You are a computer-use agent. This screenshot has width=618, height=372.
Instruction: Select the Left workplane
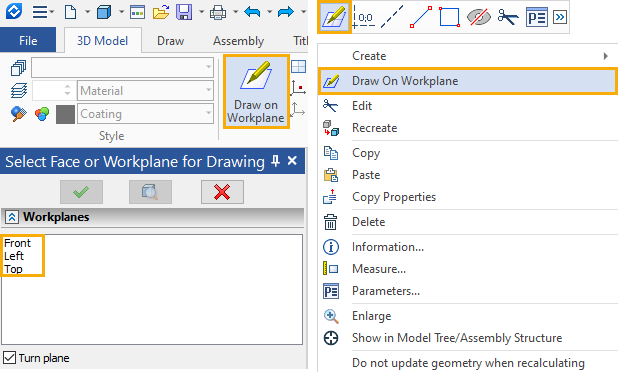pyautogui.click(x=14, y=256)
